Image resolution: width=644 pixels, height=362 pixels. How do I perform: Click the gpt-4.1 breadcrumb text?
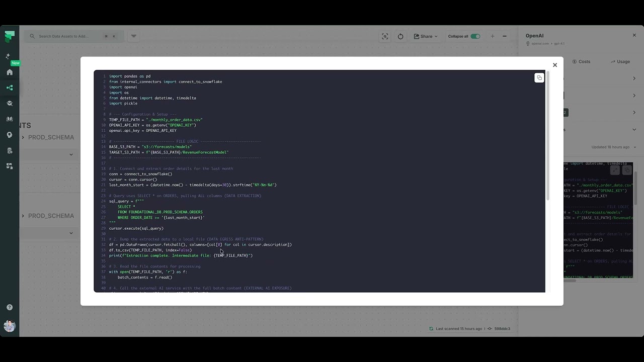click(x=559, y=44)
